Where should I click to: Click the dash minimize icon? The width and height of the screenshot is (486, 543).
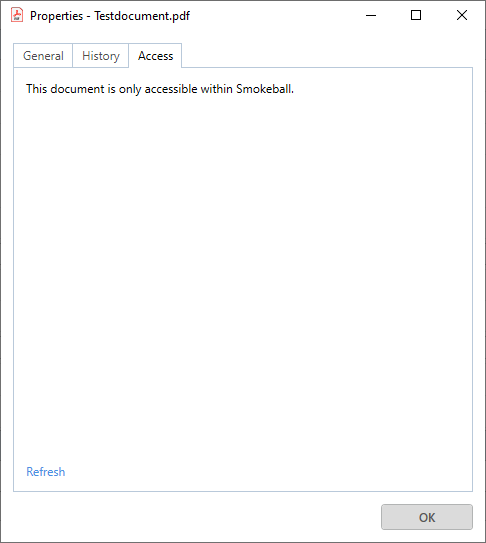pyautogui.click(x=371, y=15)
